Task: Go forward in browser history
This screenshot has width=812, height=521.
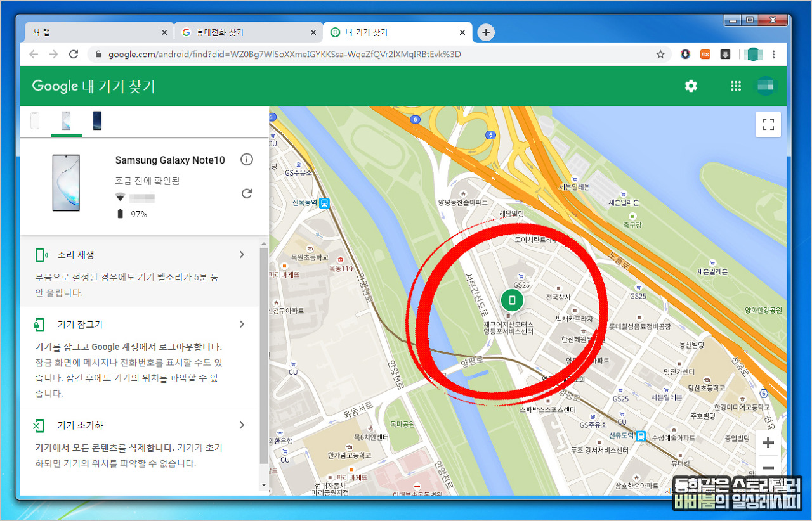Action: click(x=54, y=55)
